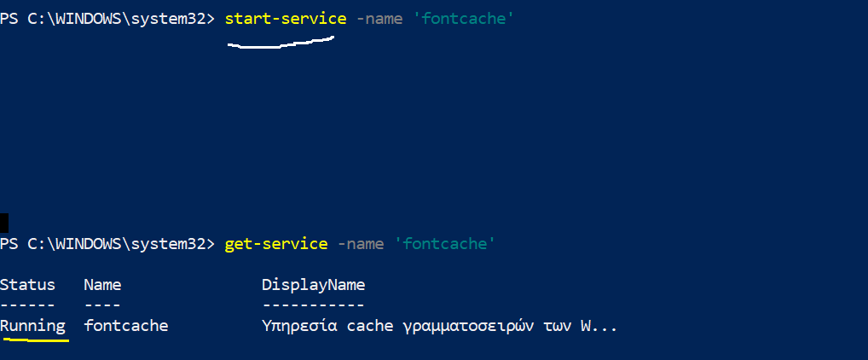Click the Status column header
The height and width of the screenshot is (360, 868).
pos(27,284)
